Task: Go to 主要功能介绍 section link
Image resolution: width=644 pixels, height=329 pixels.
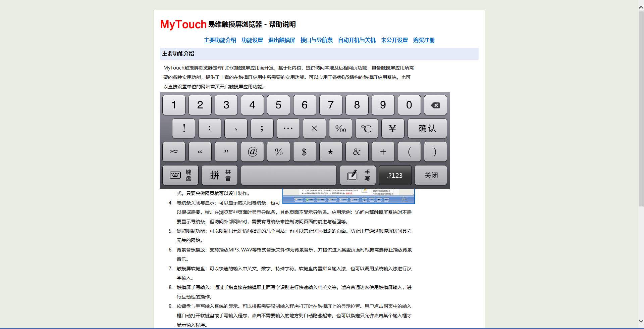Action: pyautogui.click(x=220, y=40)
